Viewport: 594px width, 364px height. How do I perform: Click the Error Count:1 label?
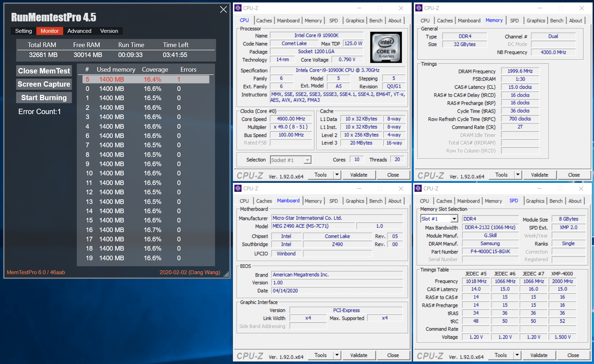pyautogui.click(x=40, y=112)
